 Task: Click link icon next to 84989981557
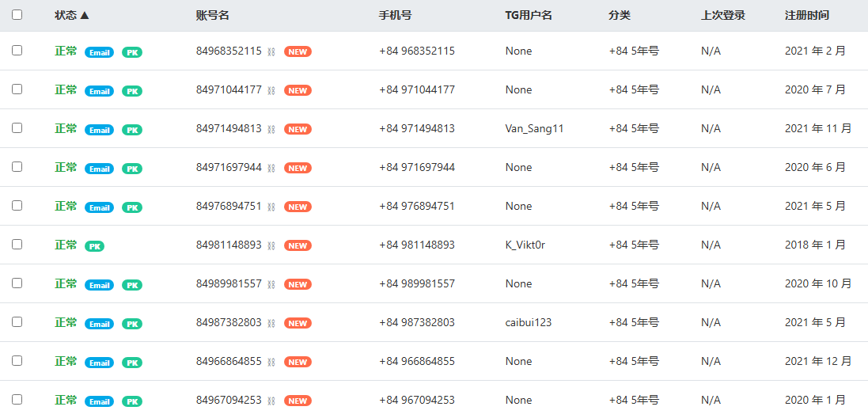[x=271, y=284]
